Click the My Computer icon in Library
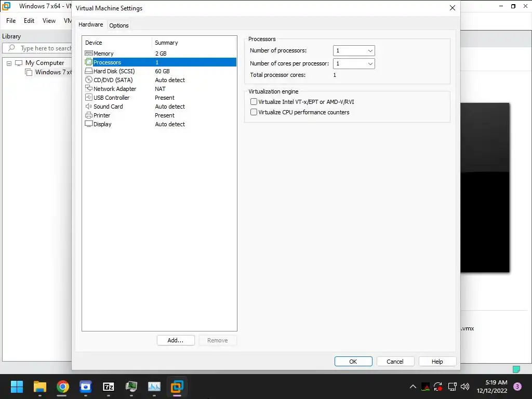 point(19,63)
